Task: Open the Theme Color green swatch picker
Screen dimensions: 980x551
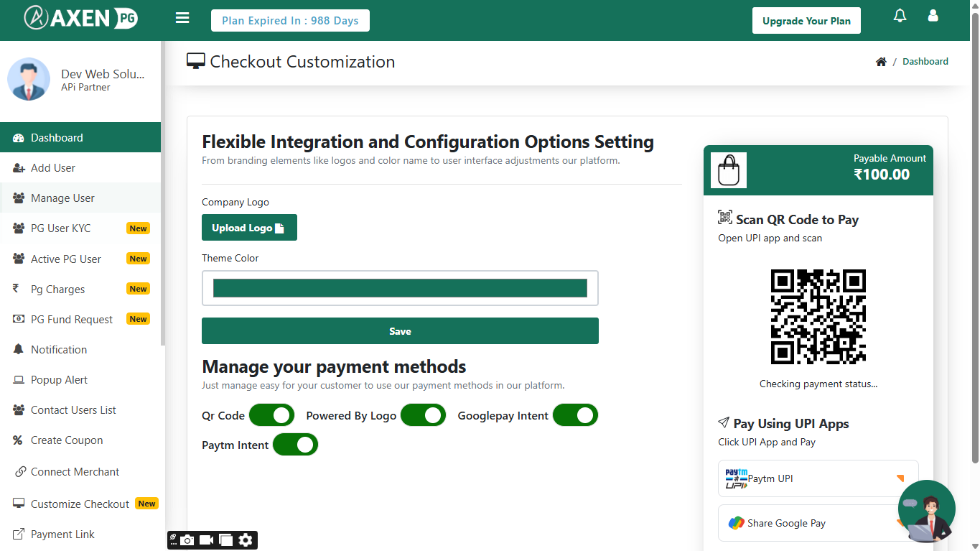Action: pos(400,288)
